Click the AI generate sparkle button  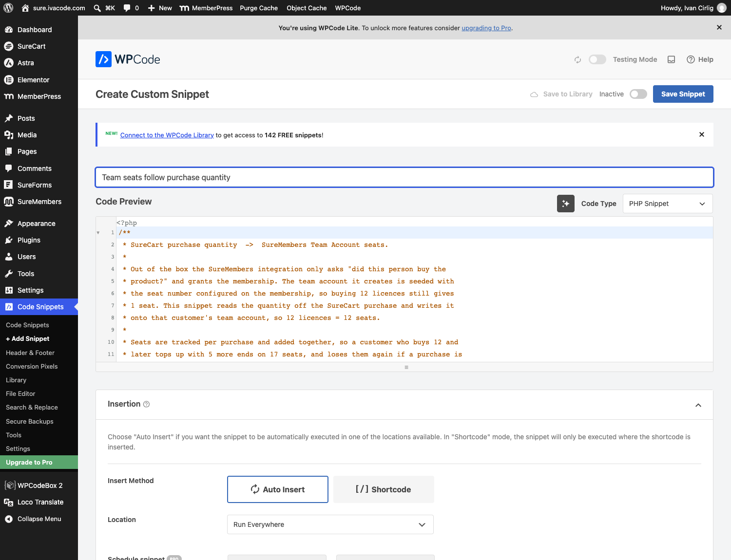566,204
